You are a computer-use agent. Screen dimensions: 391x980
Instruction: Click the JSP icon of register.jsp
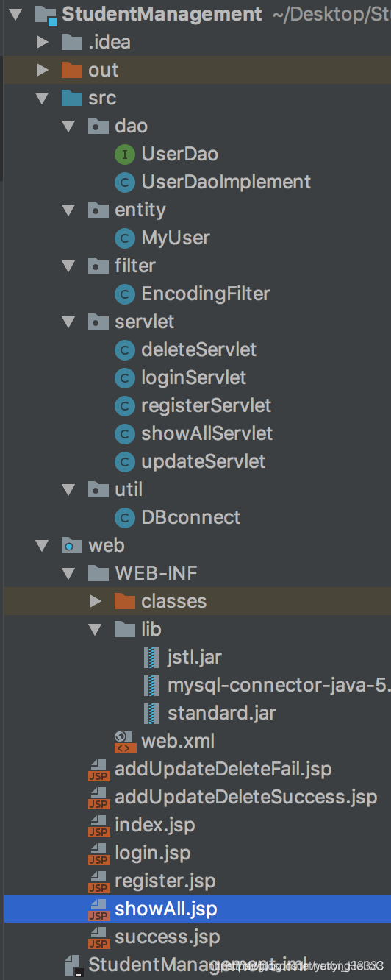(x=98, y=881)
